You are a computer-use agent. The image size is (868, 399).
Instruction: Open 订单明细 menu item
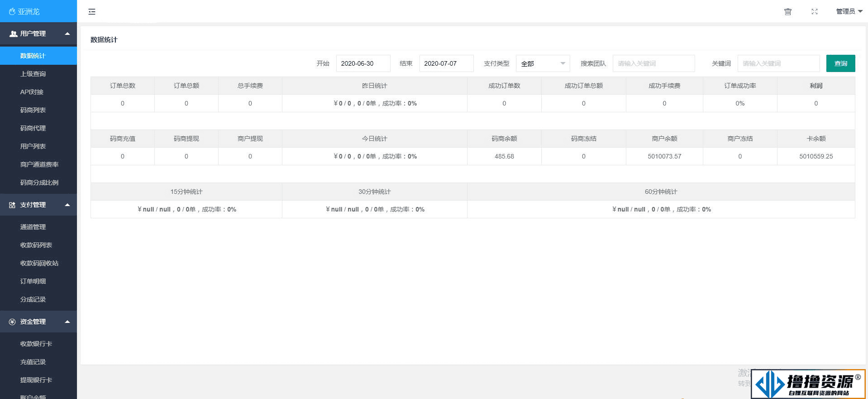coord(38,281)
